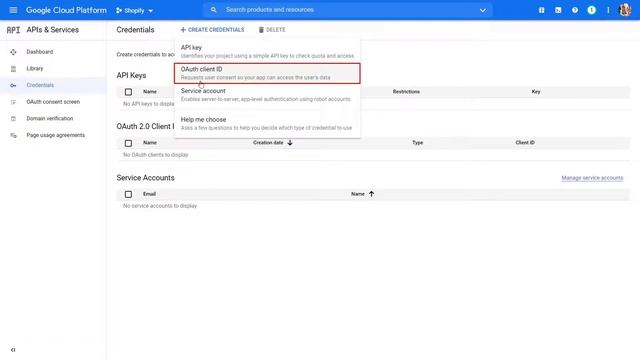Open the help question mark icon
The image size is (640, 360).
tap(575, 10)
